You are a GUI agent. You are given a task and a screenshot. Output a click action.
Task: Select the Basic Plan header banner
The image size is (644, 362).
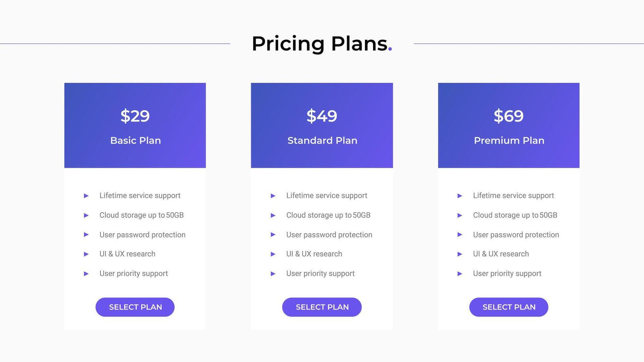click(135, 125)
